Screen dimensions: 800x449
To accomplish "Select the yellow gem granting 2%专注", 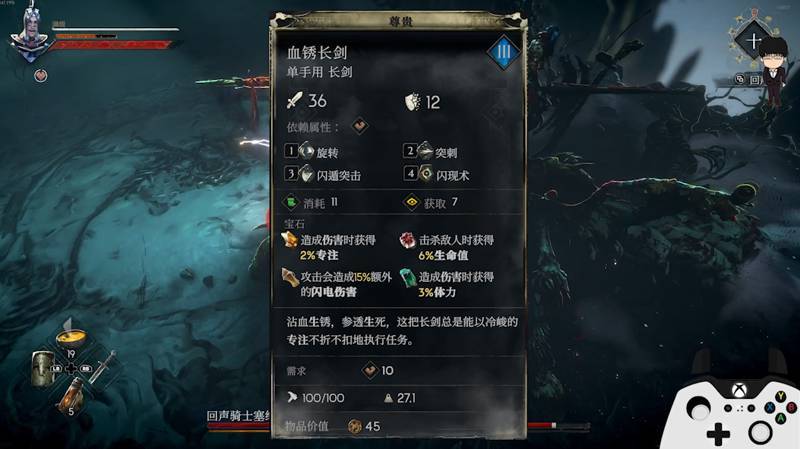I will (x=289, y=239).
